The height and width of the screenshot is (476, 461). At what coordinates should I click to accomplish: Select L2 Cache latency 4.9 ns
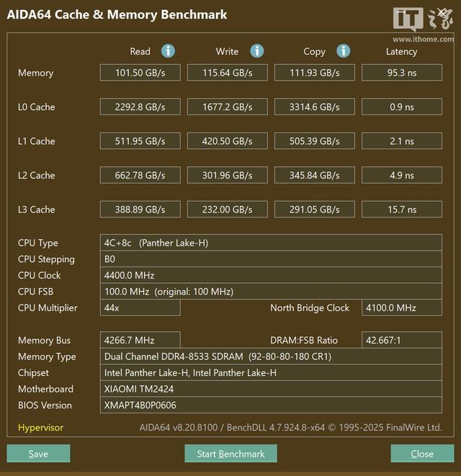coord(402,175)
